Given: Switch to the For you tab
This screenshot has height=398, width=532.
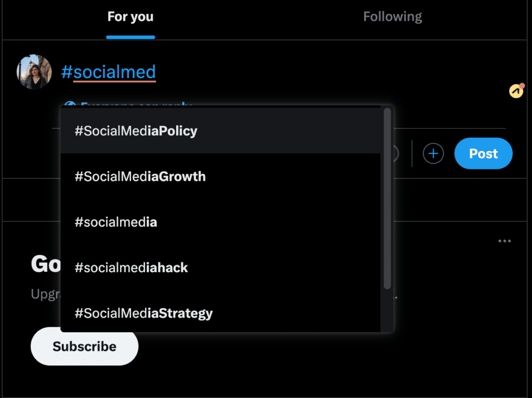Looking at the screenshot, I should tap(130, 17).
